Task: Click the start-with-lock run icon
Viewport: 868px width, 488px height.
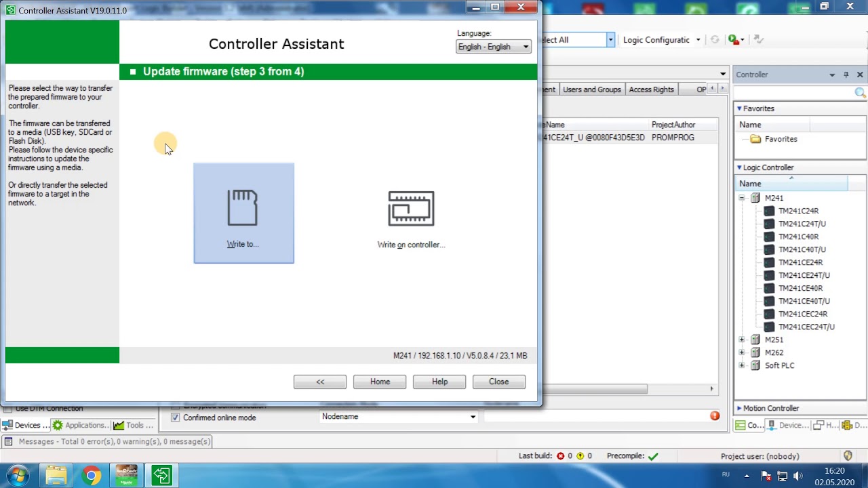Action: (x=732, y=40)
